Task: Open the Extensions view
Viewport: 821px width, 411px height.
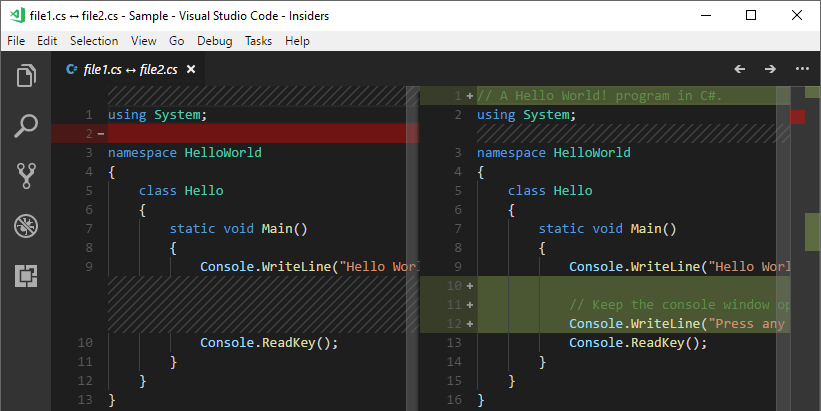Action: (x=26, y=276)
